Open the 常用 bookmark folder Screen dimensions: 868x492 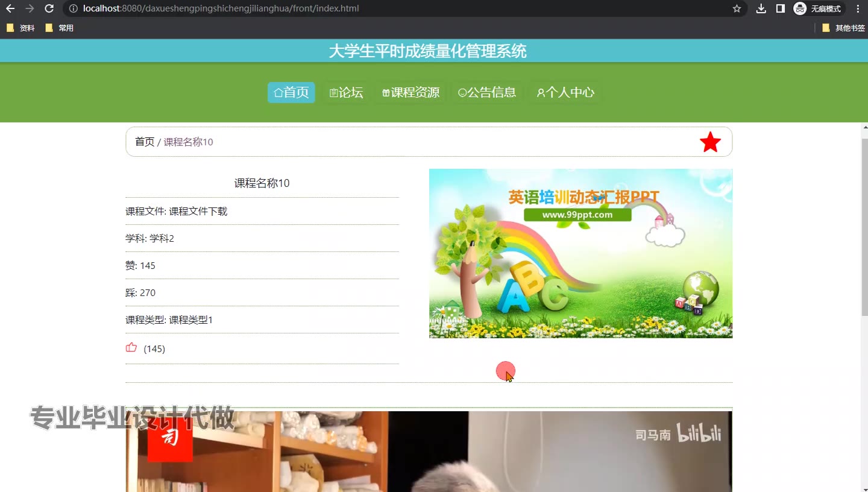click(59, 28)
